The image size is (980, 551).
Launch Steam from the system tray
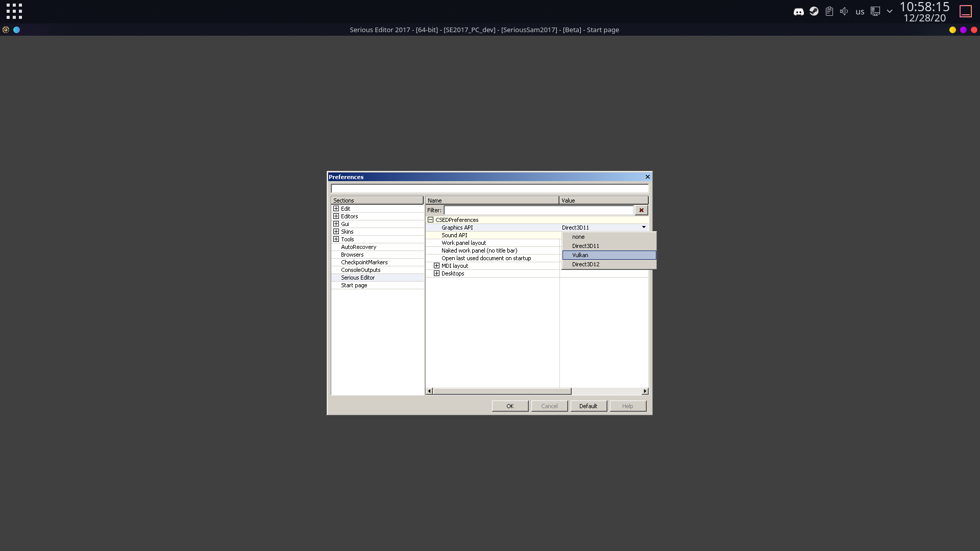tap(814, 11)
